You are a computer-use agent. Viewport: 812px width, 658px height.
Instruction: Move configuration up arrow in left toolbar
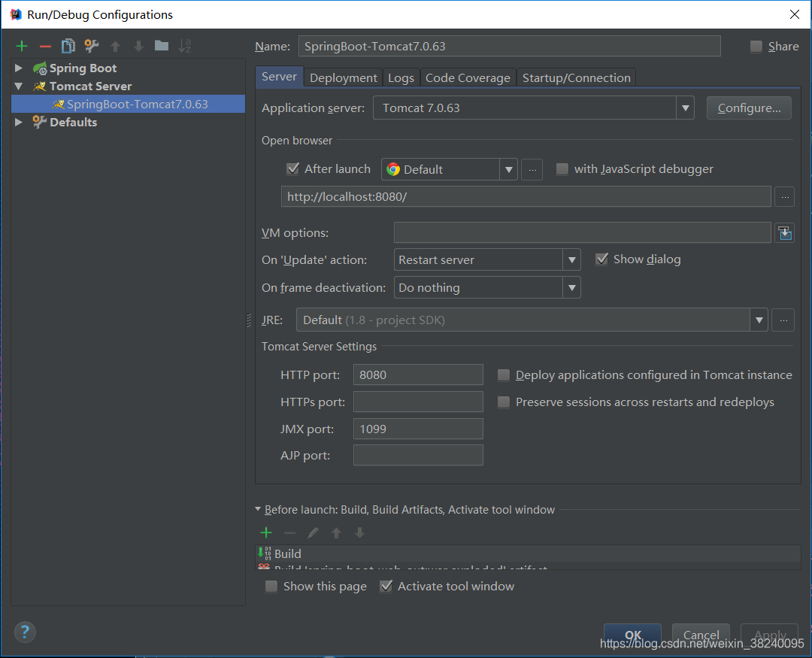(115, 46)
